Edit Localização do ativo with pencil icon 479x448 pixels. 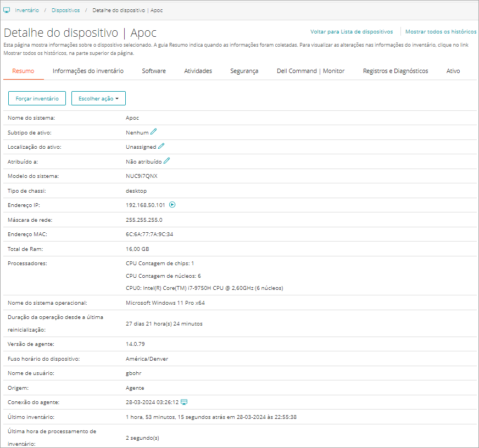pos(161,146)
